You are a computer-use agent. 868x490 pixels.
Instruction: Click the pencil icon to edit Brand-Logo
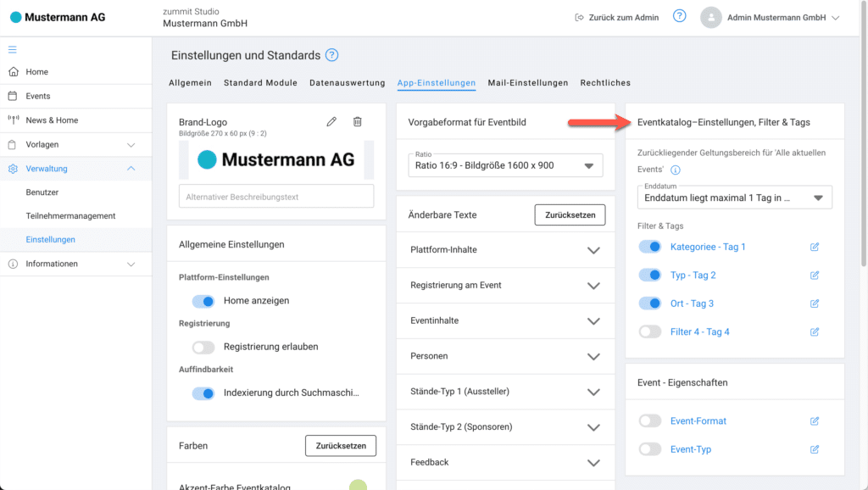(x=331, y=122)
